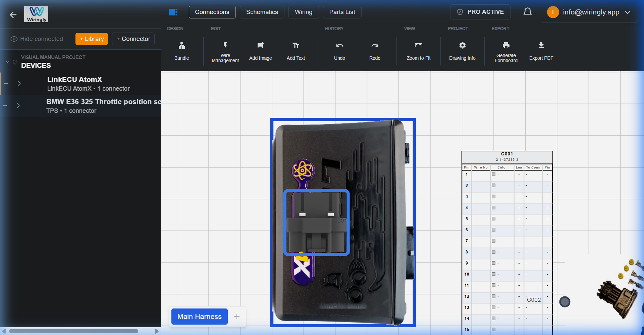Go back using the left arrow icon
This screenshot has width=644, height=335.
click(13, 15)
